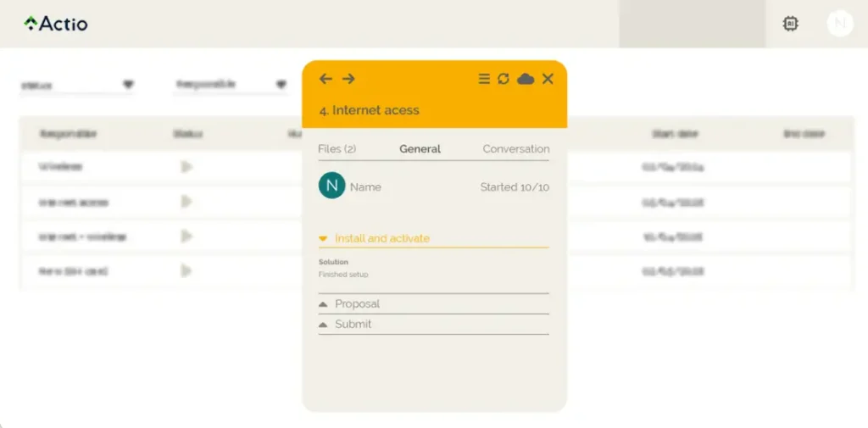
Task: Collapse the Install and activate section
Action: pyautogui.click(x=381, y=238)
